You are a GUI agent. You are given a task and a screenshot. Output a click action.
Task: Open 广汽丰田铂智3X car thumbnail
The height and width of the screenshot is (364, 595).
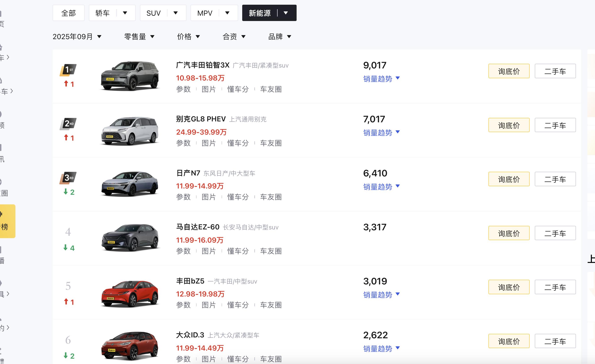130,76
